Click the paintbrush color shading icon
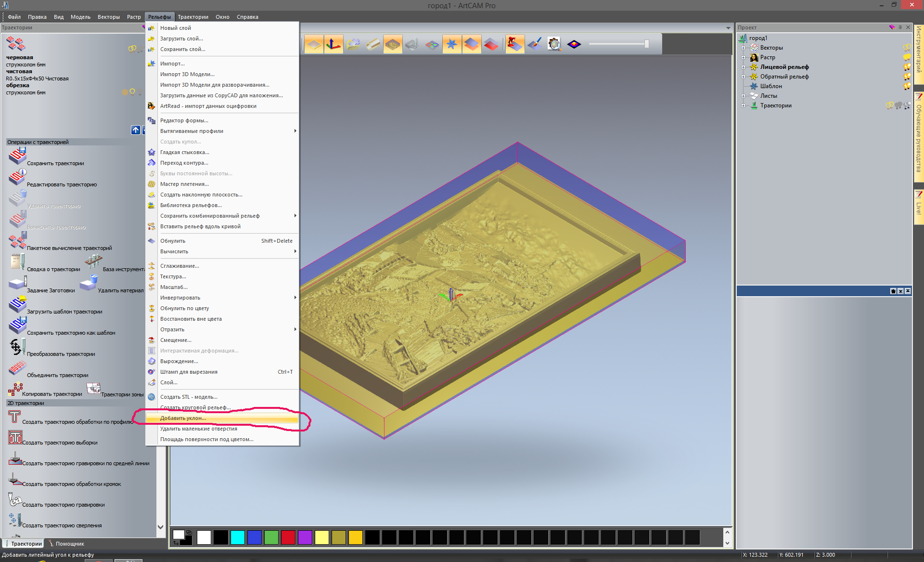 (535, 45)
